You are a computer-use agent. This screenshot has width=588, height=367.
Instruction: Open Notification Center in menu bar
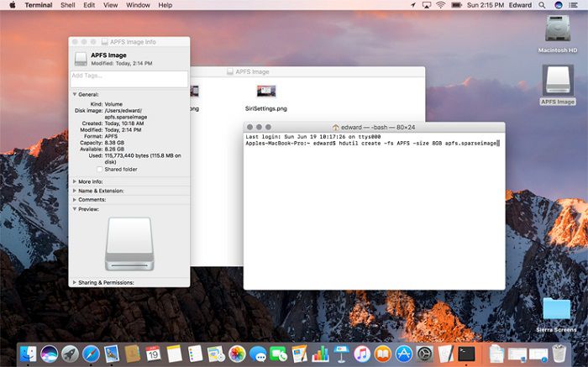tap(574, 5)
